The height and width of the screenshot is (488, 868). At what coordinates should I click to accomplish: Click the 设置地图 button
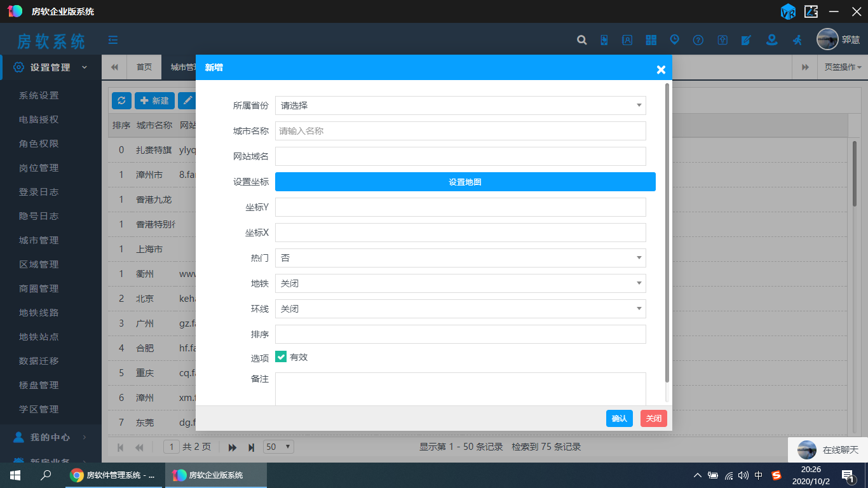point(465,182)
